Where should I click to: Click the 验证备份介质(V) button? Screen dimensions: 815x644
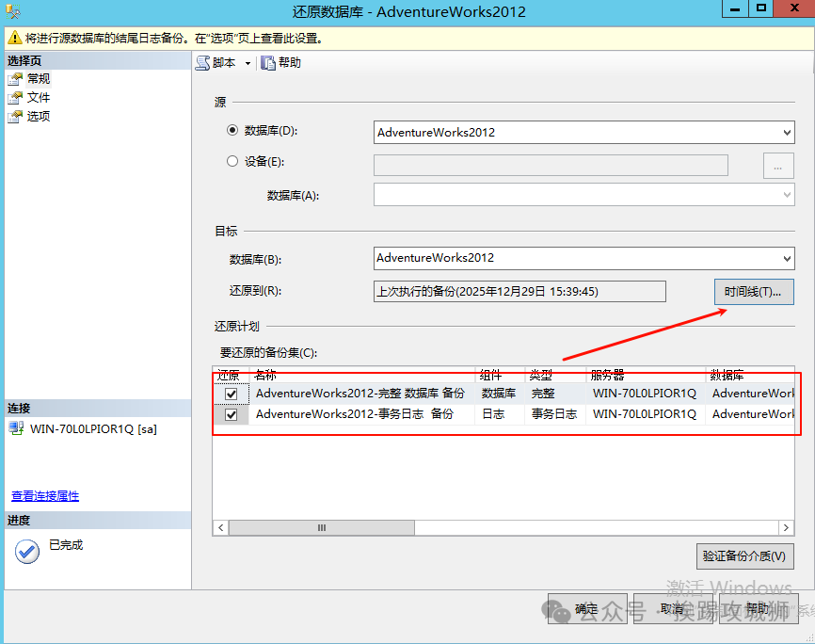(743, 555)
